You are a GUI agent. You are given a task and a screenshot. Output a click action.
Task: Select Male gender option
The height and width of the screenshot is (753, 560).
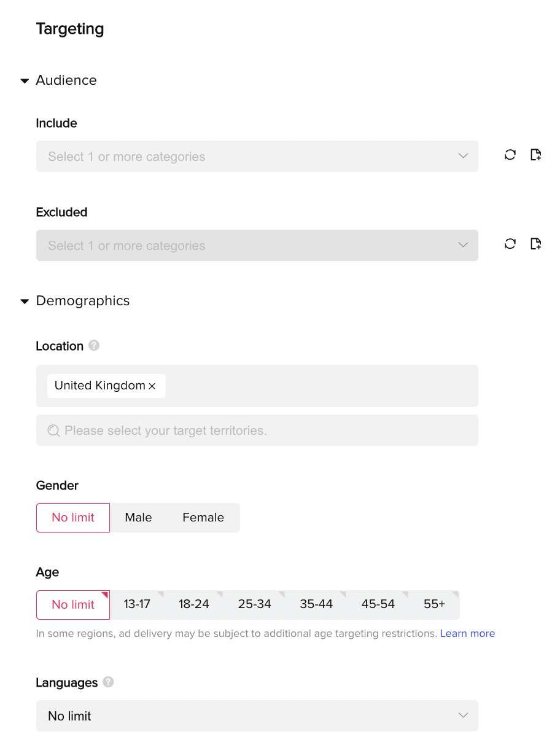tap(138, 518)
